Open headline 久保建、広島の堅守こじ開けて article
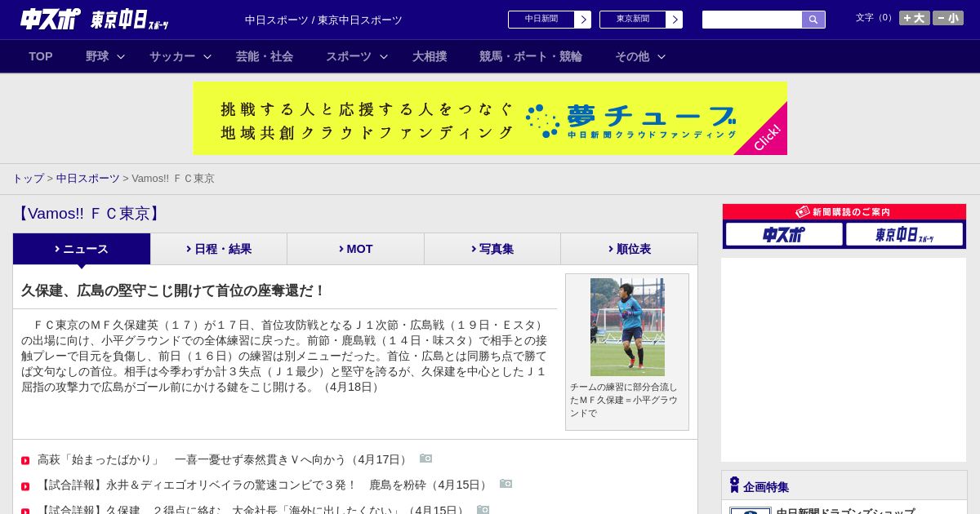This screenshot has height=514, width=980. tap(173, 290)
